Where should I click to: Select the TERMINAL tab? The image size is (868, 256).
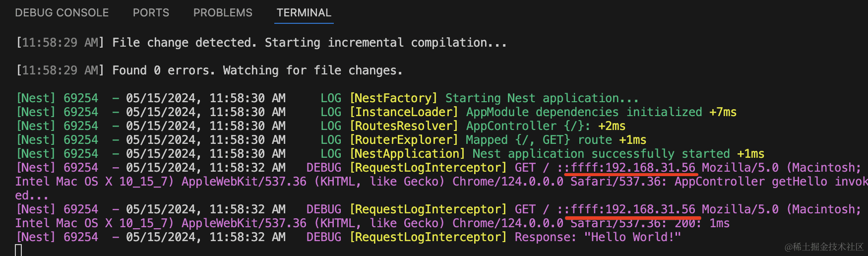pos(304,13)
